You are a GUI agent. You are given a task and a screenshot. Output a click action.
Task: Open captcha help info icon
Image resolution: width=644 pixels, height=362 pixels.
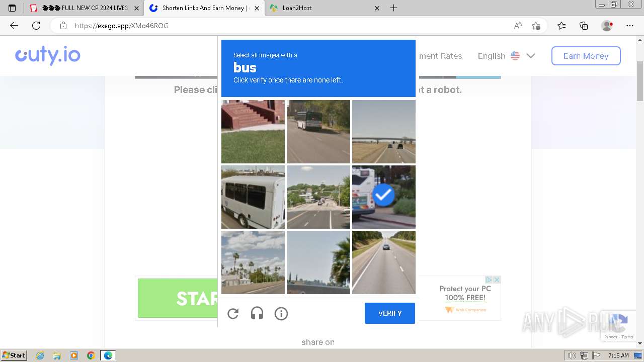(281, 314)
